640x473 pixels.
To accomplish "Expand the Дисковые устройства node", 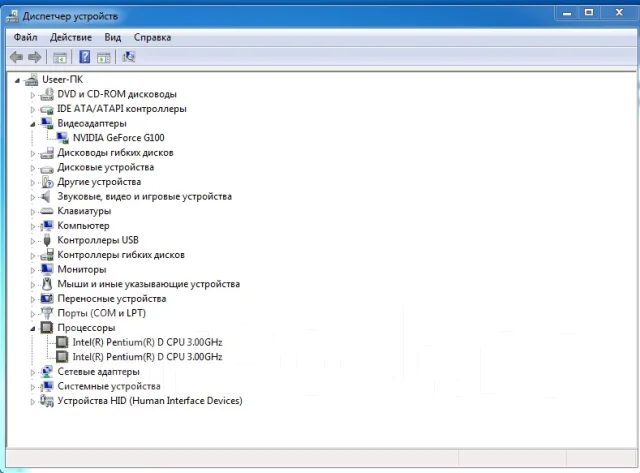I will pos(33,168).
